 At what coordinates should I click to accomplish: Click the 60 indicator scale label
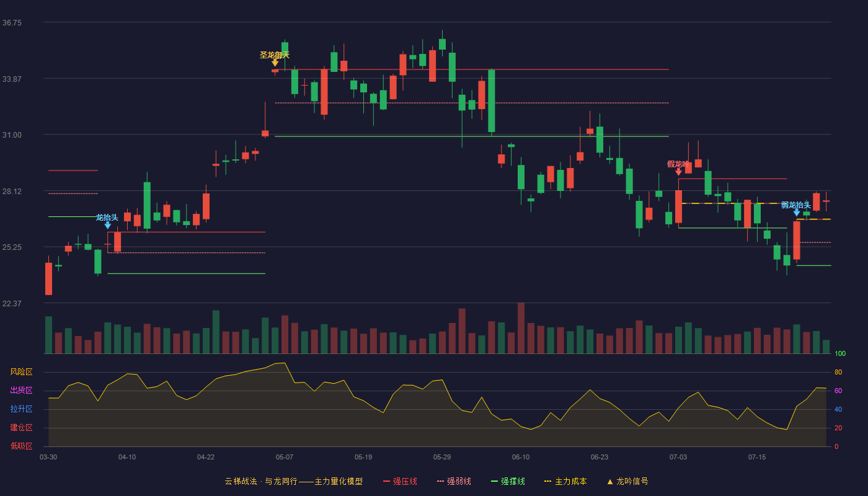(x=838, y=391)
